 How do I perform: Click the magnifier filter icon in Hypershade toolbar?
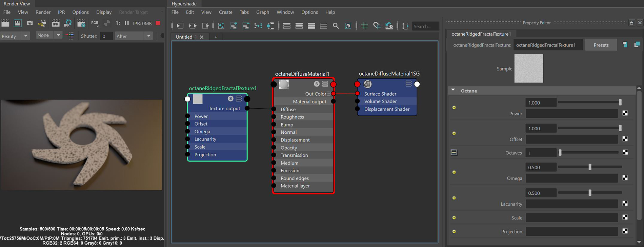click(x=336, y=26)
